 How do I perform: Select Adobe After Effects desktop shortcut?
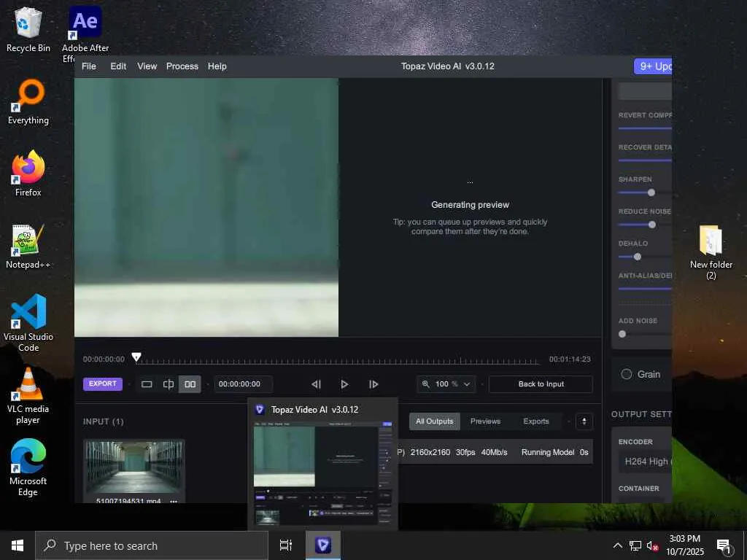85,34
